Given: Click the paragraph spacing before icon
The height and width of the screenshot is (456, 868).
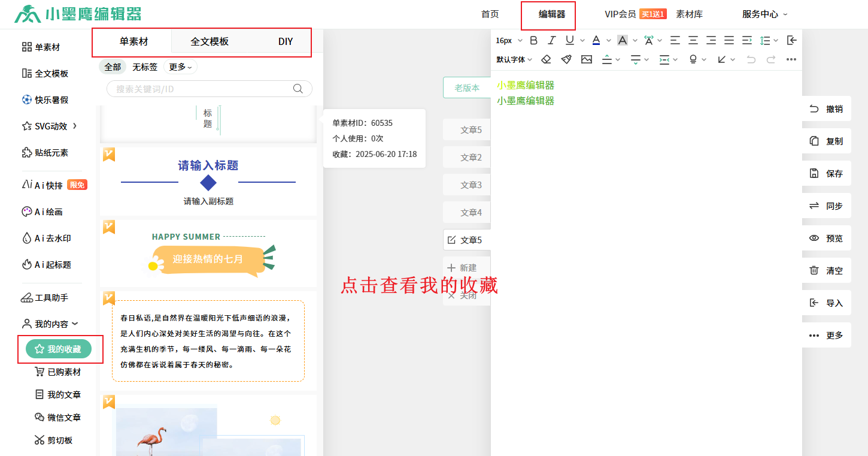Looking at the screenshot, I should (607, 59).
